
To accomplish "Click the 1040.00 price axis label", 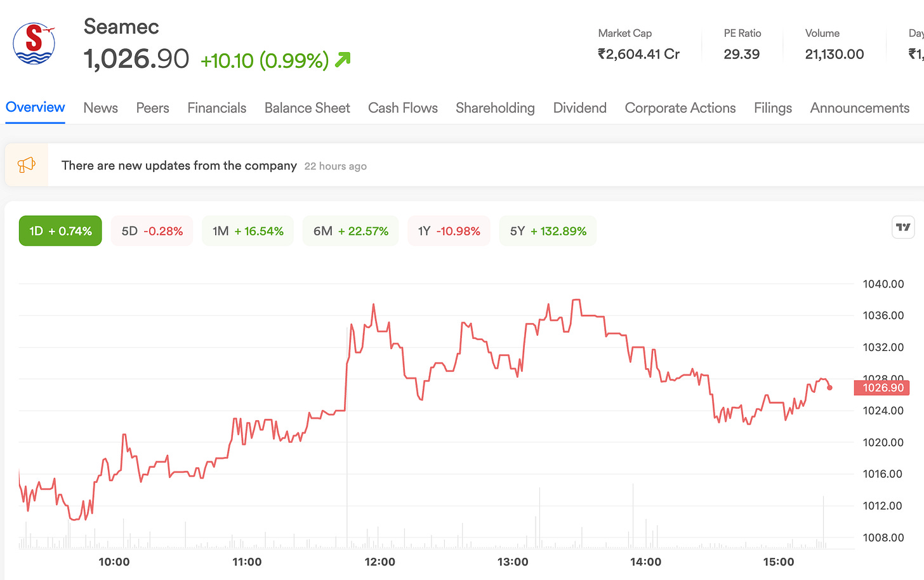I will 883,284.
